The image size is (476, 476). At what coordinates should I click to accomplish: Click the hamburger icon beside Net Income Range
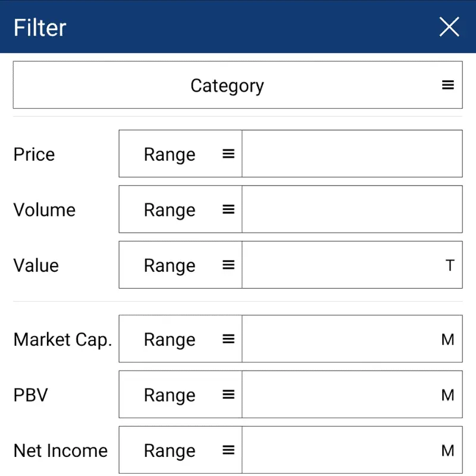coord(228,450)
